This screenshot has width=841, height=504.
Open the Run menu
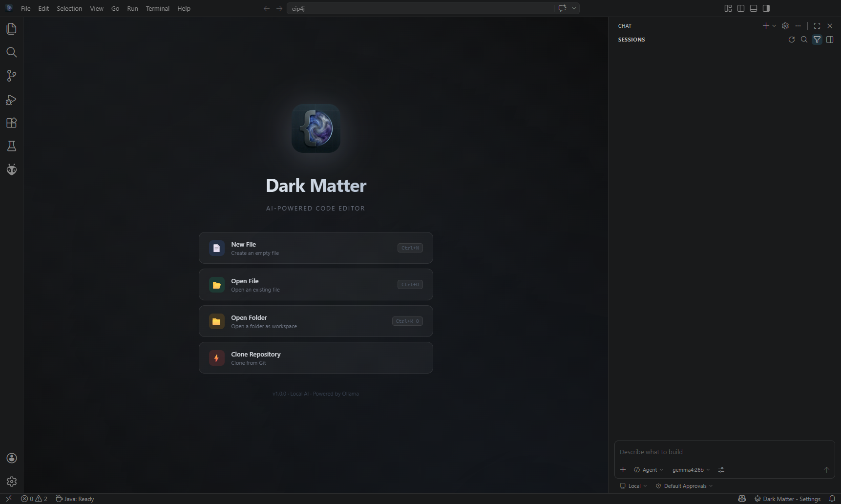(x=132, y=8)
